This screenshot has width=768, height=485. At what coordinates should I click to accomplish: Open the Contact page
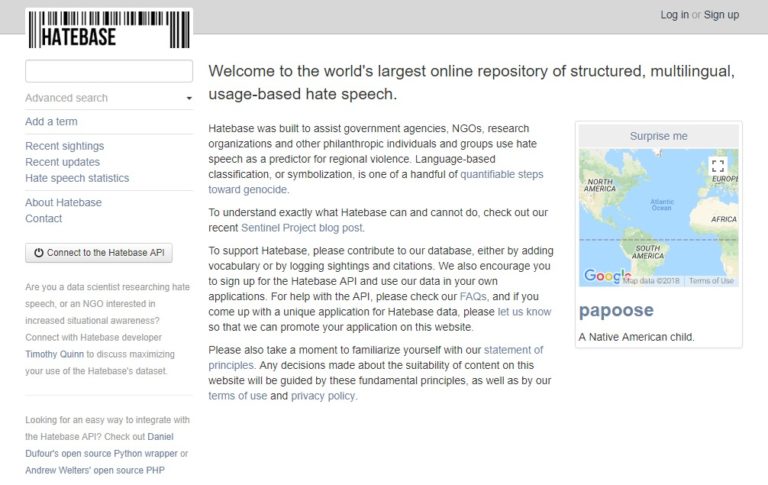pyautogui.click(x=43, y=218)
